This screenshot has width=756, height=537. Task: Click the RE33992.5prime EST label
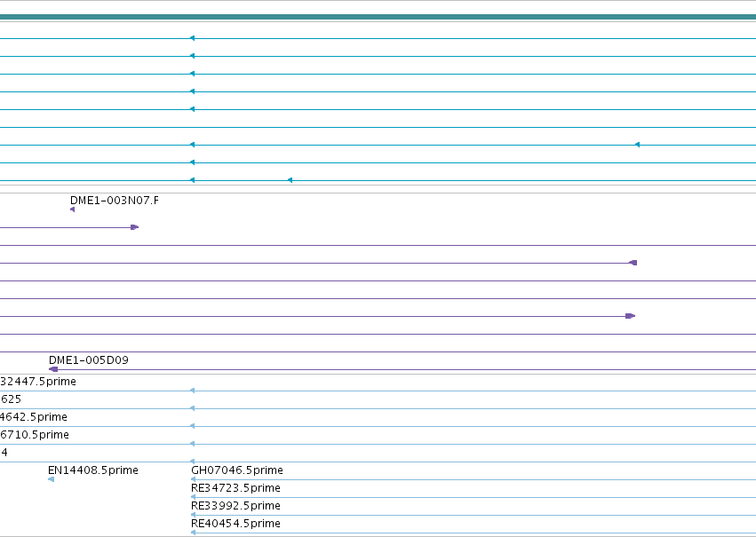(235, 506)
